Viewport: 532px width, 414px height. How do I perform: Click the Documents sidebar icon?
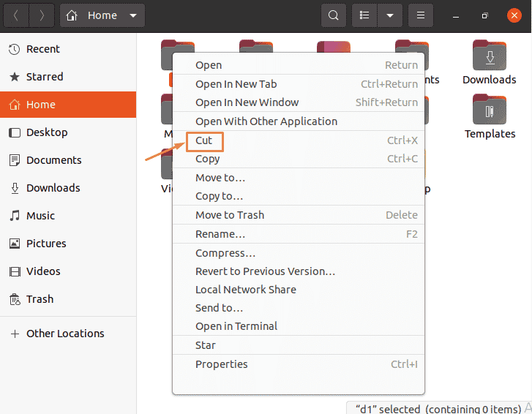click(x=14, y=160)
